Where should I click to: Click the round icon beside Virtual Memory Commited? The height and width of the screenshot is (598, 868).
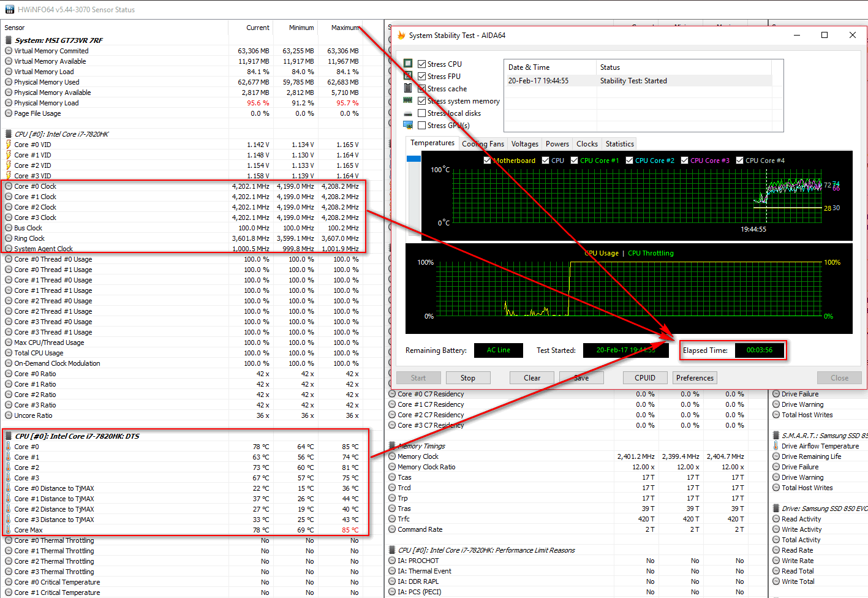click(9, 51)
